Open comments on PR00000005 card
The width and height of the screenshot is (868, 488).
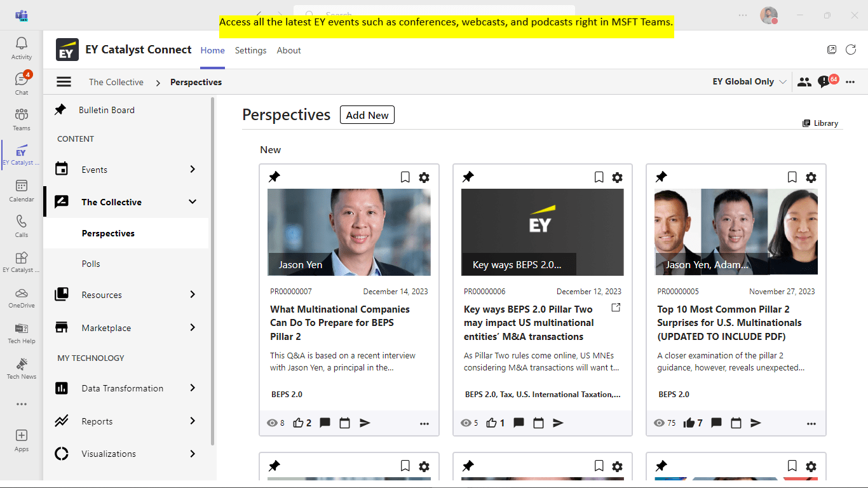click(x=716, y=423)
